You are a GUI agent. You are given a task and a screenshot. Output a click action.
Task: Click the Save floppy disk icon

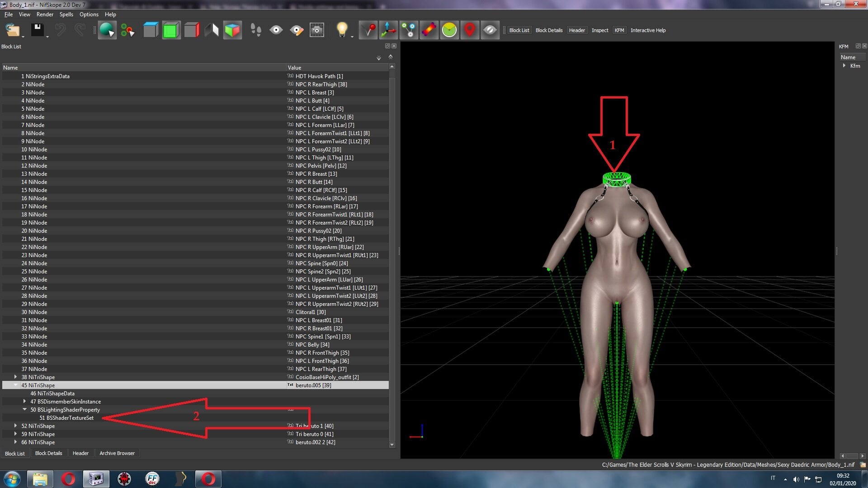tap(37, 30)
